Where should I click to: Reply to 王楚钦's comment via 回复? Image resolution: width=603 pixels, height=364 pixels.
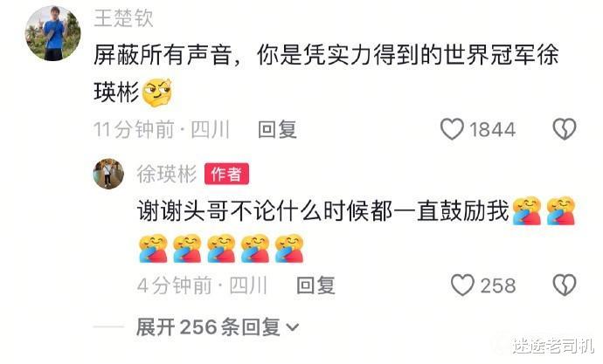[277, 129]
